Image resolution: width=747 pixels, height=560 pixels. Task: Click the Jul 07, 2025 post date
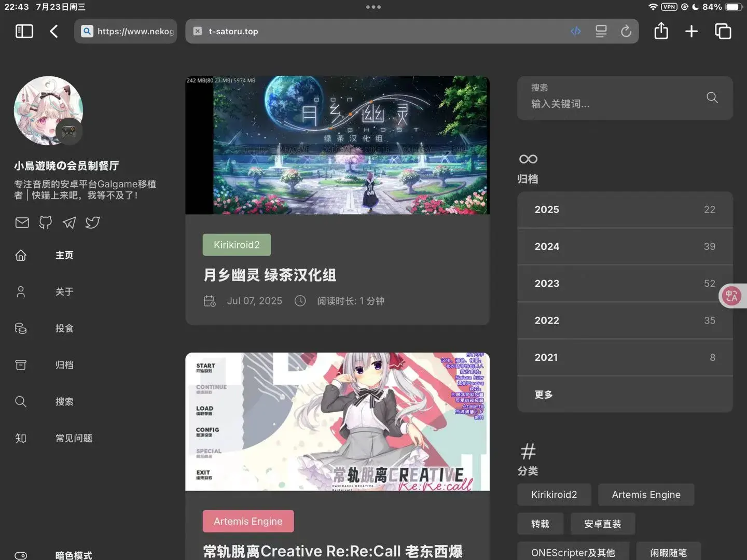(x=254, y=301)
